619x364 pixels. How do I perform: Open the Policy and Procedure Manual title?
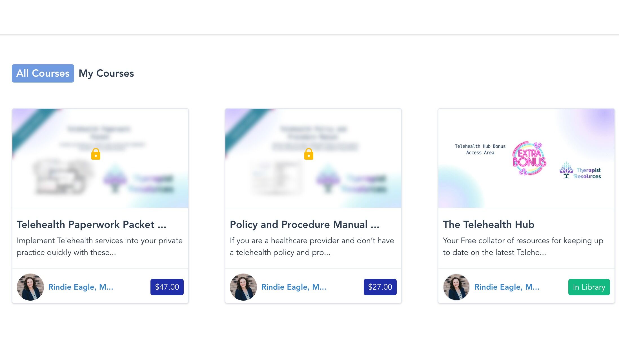[x=305, y=225]
